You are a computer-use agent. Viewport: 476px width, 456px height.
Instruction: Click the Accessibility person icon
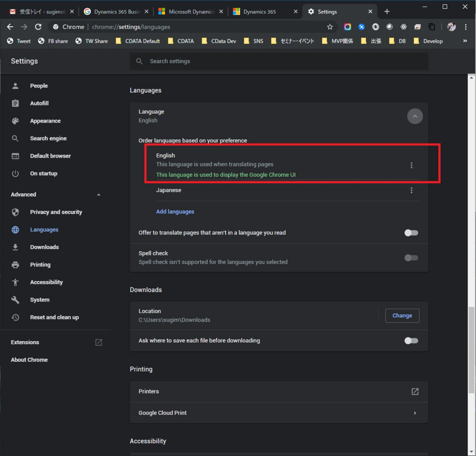(x=15, y=282)
